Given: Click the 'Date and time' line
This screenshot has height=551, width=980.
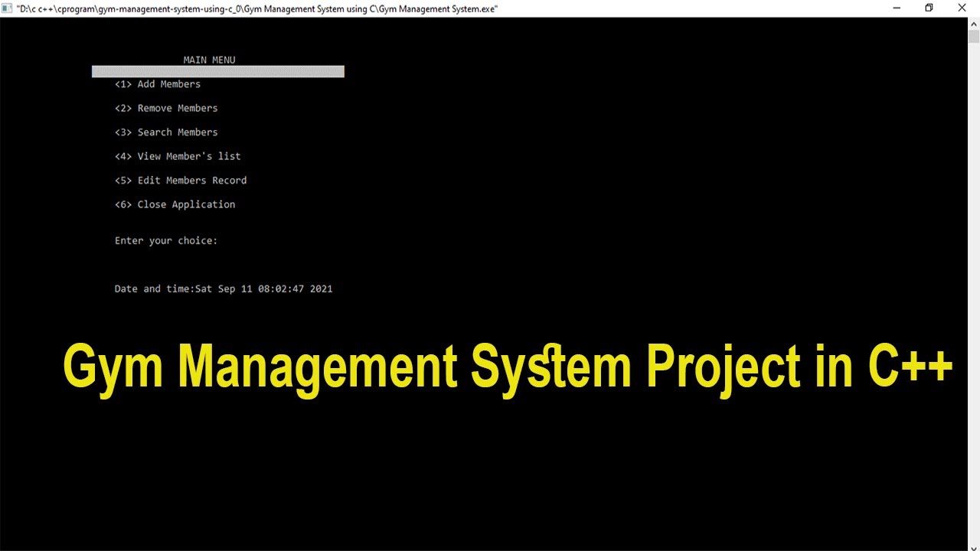Looking at the screenshot, I should pyautogui.click(x=224, y=289).
